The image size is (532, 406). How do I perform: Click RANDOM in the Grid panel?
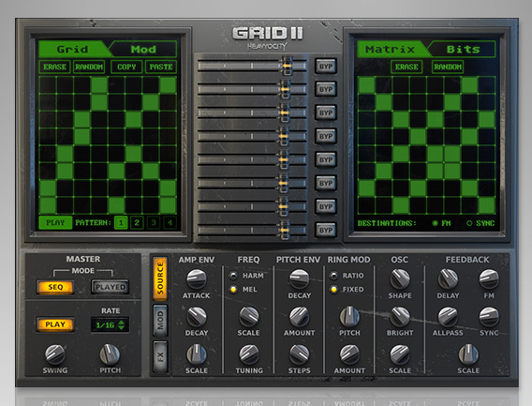tap(89, 67)
